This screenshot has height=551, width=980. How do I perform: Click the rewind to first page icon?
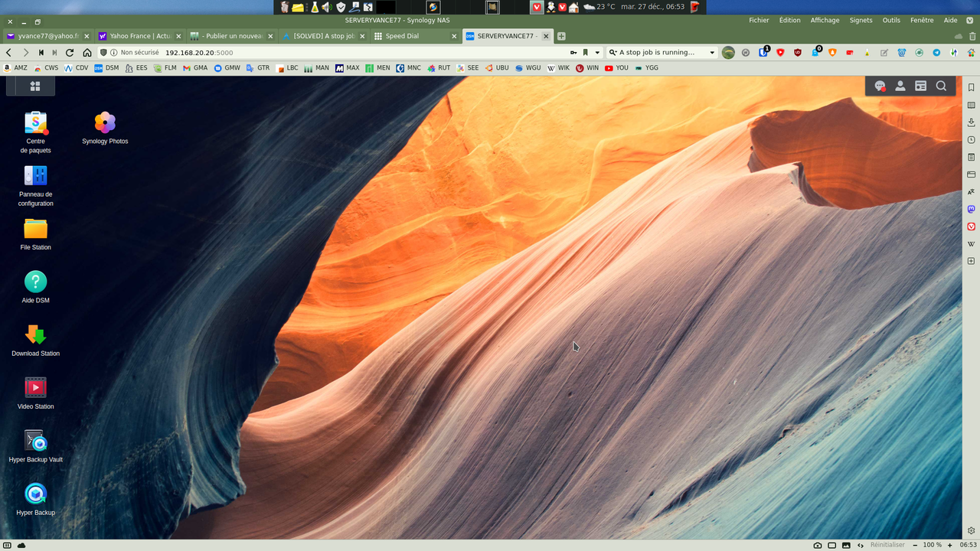pos(41,53)
